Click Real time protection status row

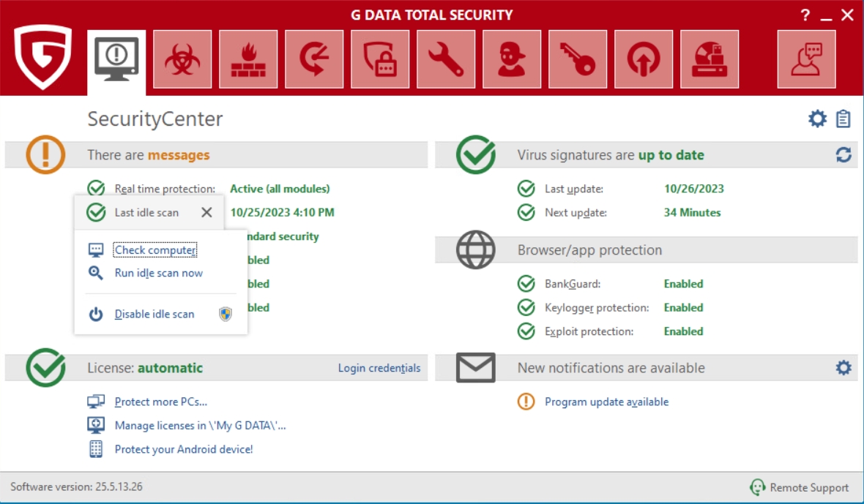point(208,189)
